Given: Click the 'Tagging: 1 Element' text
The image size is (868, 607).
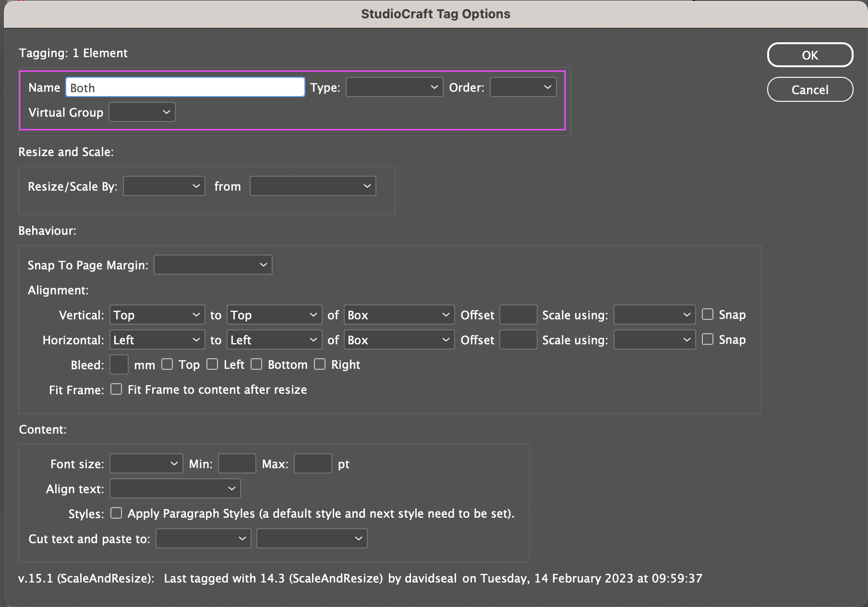Looking at the screenshot, I should pyautogui.click(x=73, y=53).
